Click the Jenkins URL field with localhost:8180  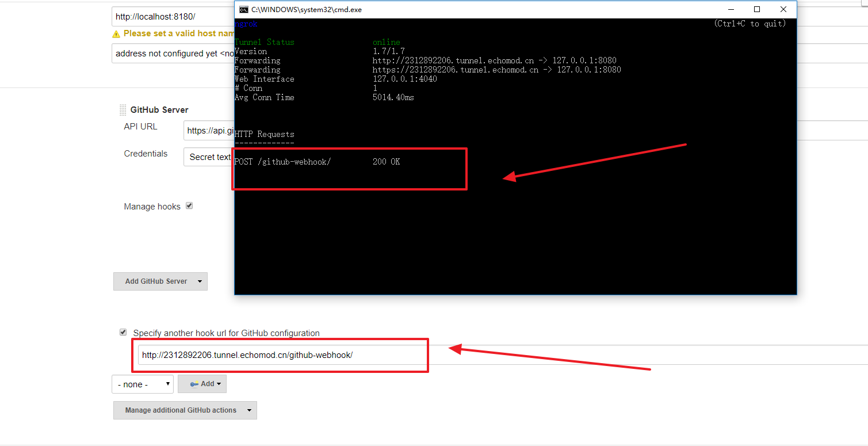pyautogui.click(x=173, y=17)
